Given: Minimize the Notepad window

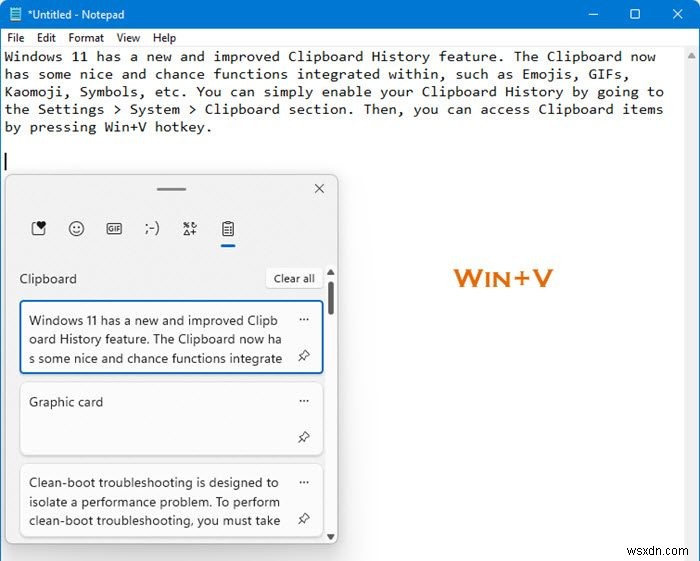Looking at the screenshot, I should 593,14.
